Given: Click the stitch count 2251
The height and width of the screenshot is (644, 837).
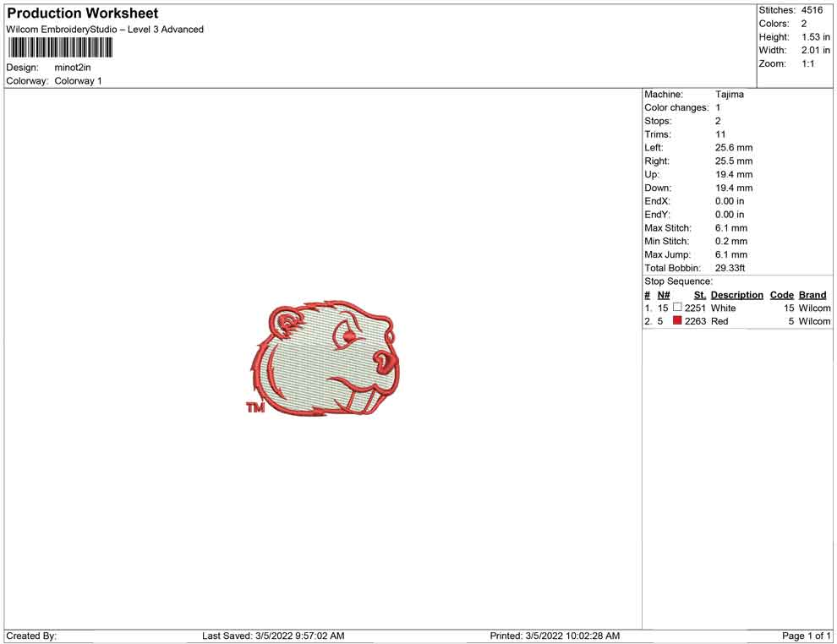Looking at the screenshot, I should point(695,308).
